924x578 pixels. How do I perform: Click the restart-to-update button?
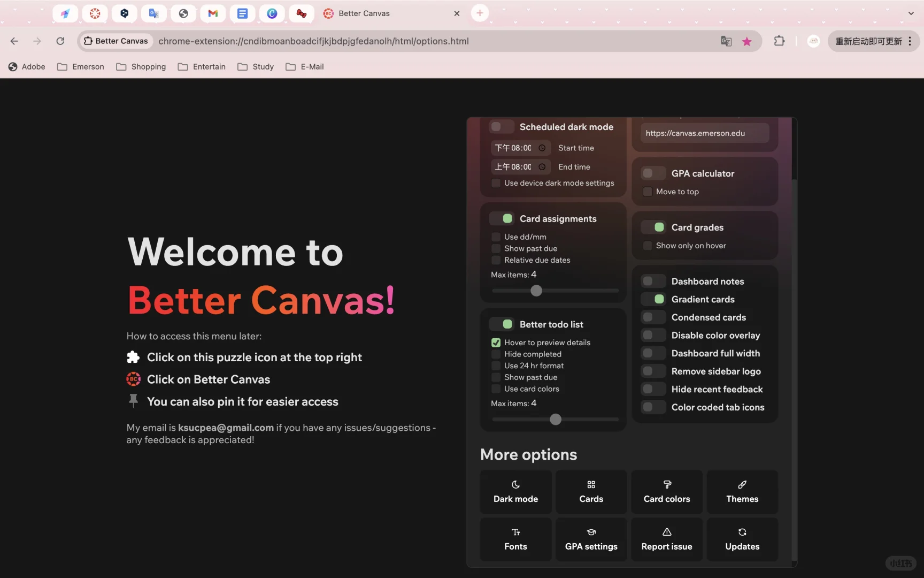coord(868,41)
